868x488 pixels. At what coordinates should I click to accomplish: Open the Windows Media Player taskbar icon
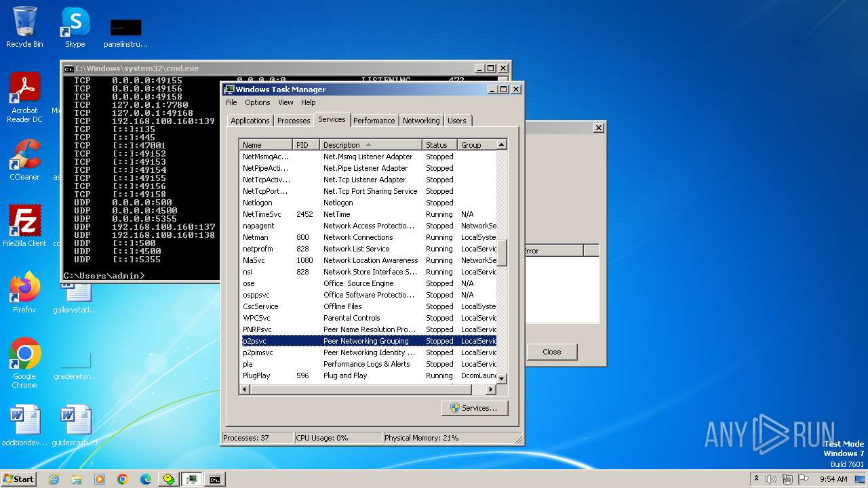pyautogui.click(x=100, y=479)
